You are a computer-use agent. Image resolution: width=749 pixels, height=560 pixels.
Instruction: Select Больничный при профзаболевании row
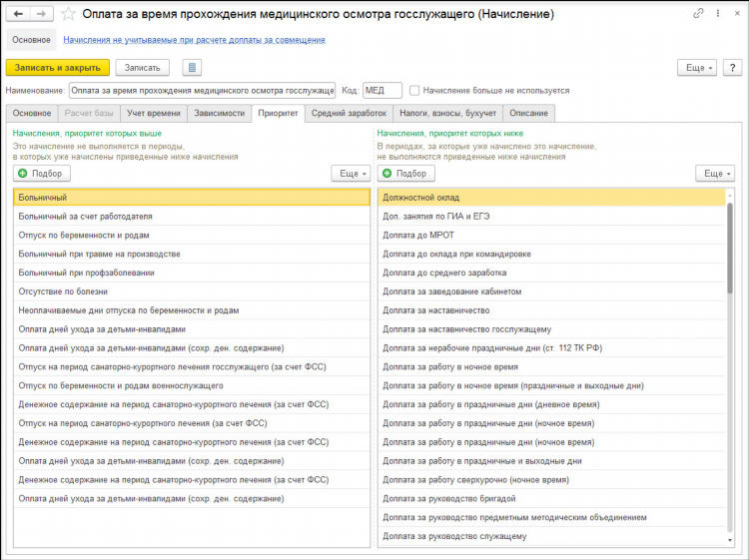(x=192, y=273)
